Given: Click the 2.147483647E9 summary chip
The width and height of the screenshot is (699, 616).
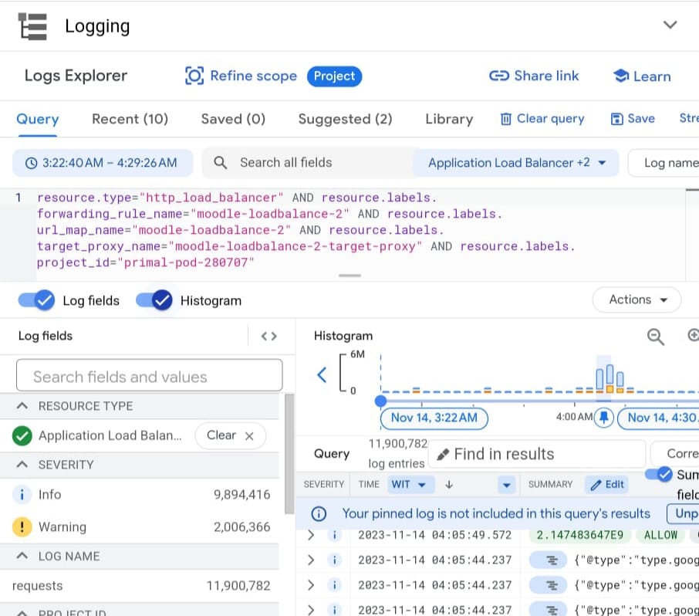Looking at the screenshot, I should tap(579, 535).
